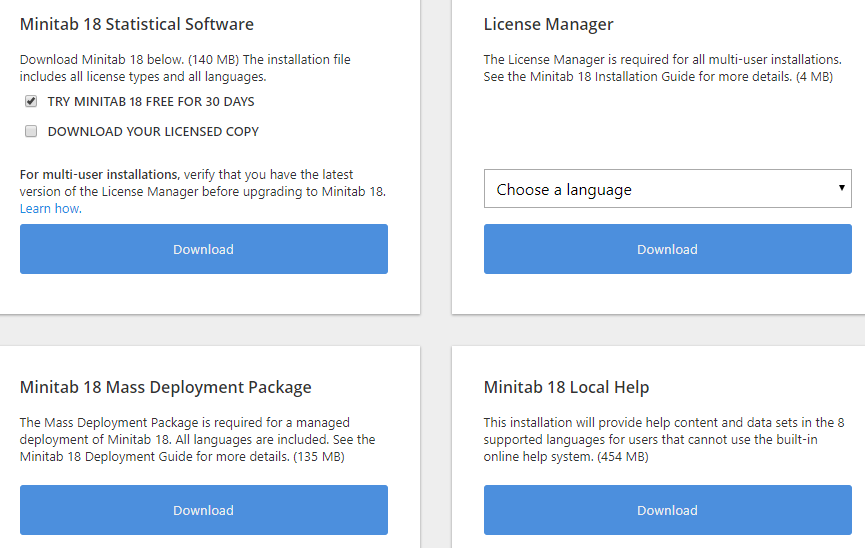The height and width of the screenshot is (548, 865).
Task: Download Minitab 18 Statistical Software
Action: (204, 249)
